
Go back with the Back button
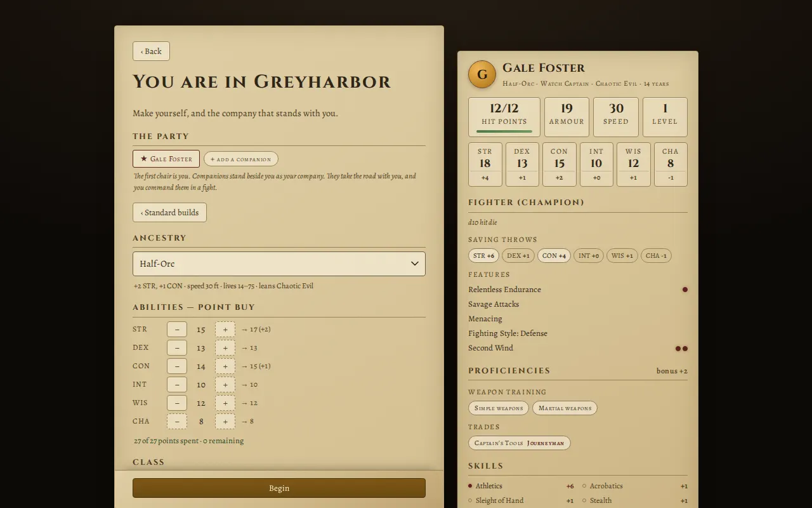pyautogui.click(x=151, y=51)
